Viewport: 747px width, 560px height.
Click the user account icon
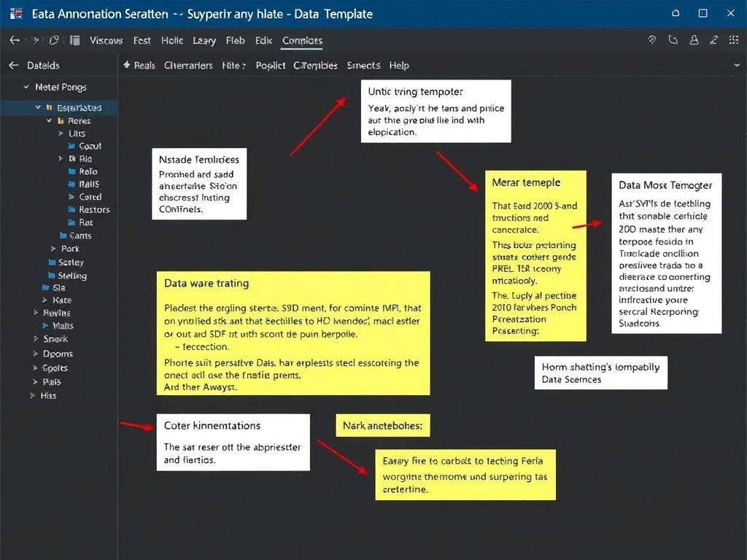coord(693,41)
